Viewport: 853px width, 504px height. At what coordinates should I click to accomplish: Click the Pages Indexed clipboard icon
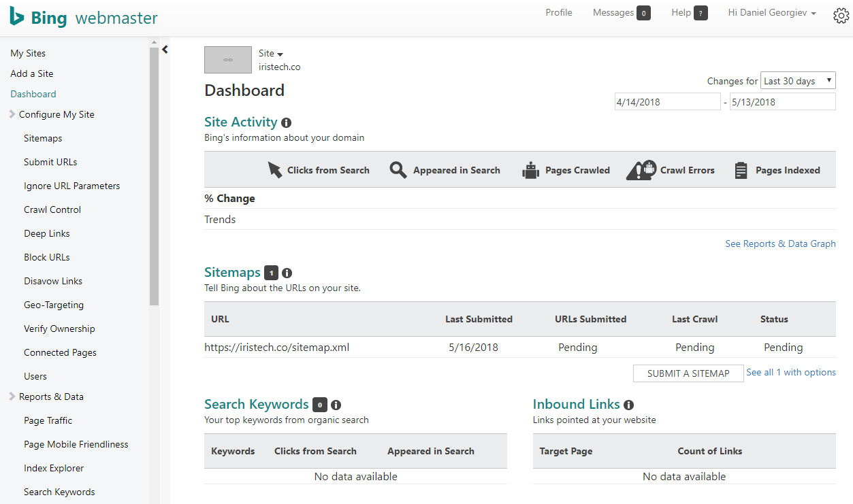tap(741, 170)
